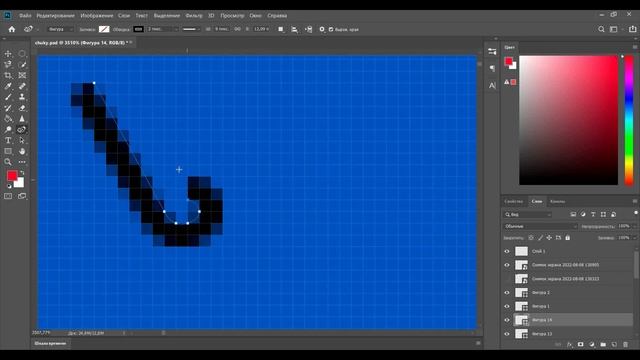Select the Eyedropper tool
This screenshot has width=640, height=360.
(x=8, y=86)
